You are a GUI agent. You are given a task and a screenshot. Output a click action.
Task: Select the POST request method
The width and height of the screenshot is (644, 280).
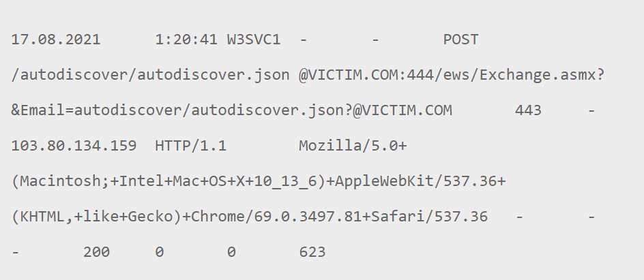[x=460, y=40]
